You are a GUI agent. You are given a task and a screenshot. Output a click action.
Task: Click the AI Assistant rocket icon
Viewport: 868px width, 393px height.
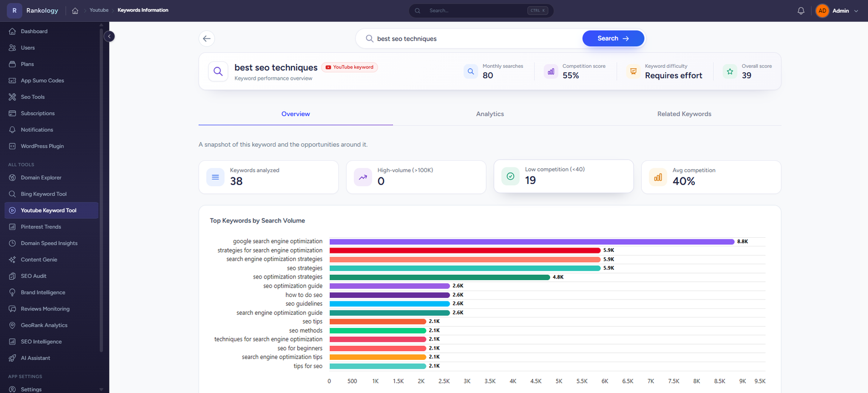[12, 358]
